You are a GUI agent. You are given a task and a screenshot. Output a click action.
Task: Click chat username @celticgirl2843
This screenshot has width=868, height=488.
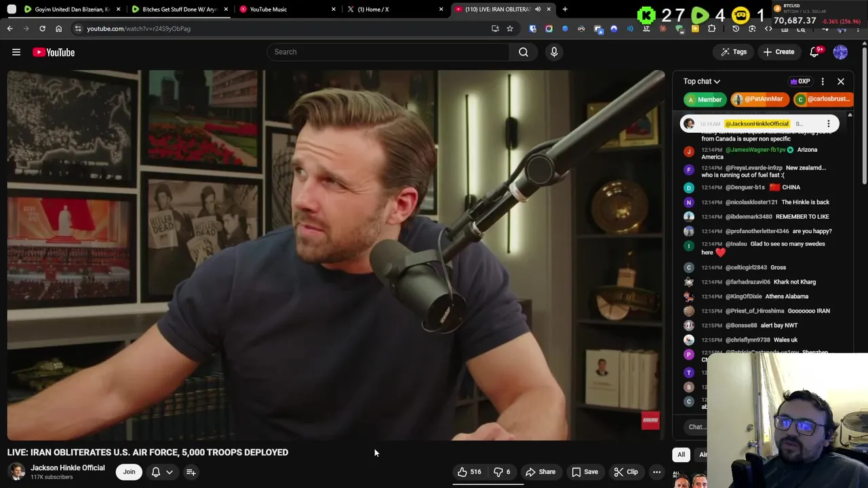[746, 268]
